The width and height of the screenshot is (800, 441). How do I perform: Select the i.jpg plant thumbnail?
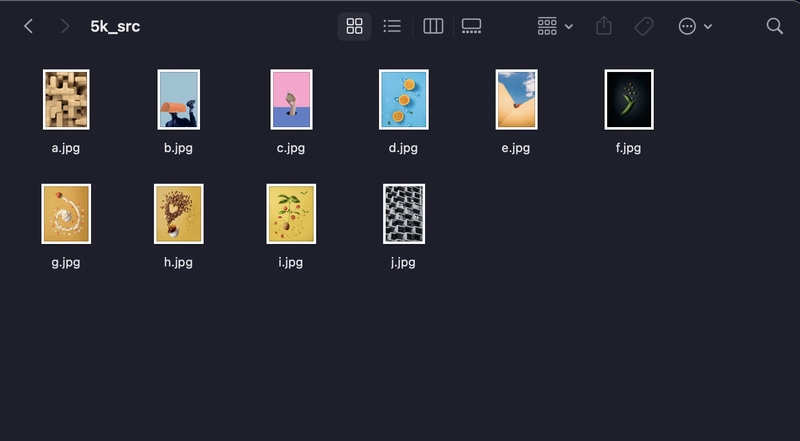[291, 214]
